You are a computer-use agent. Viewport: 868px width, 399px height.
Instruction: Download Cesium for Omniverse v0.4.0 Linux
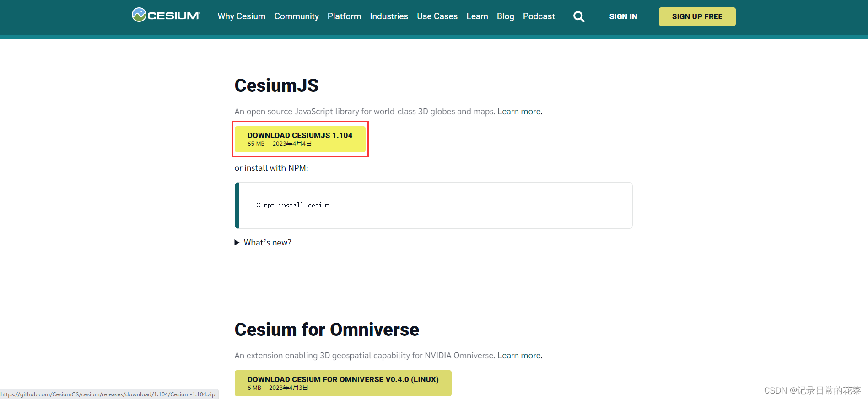343,383
